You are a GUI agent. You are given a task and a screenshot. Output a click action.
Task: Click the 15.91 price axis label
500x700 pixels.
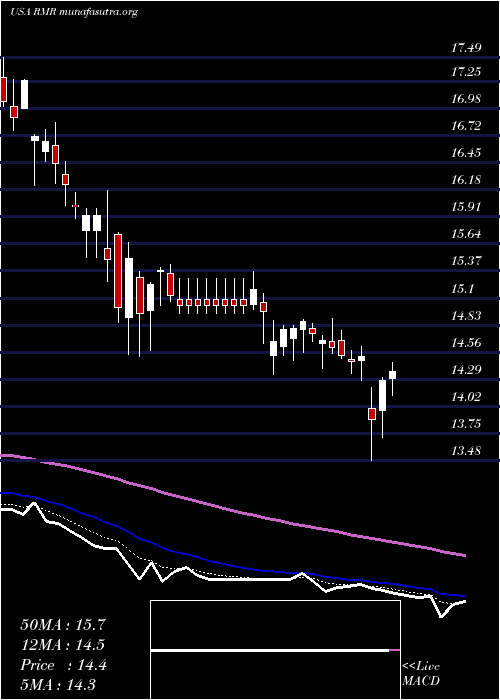[x=466, y=207]
